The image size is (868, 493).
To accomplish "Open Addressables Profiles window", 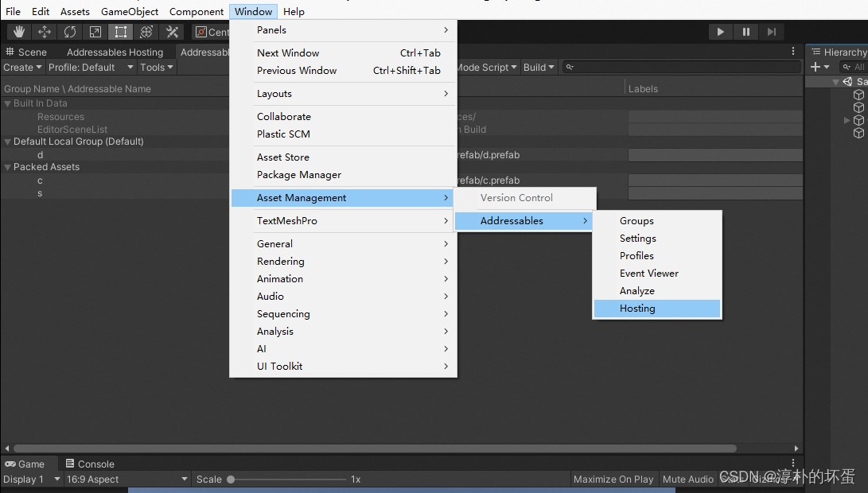I will coord(657,255).
